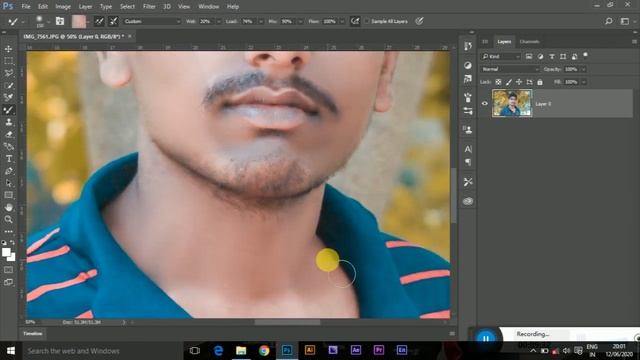Viewport: 640px width, 360px height.
Task: Swap foreground and background colors
Action: (13, 242)
